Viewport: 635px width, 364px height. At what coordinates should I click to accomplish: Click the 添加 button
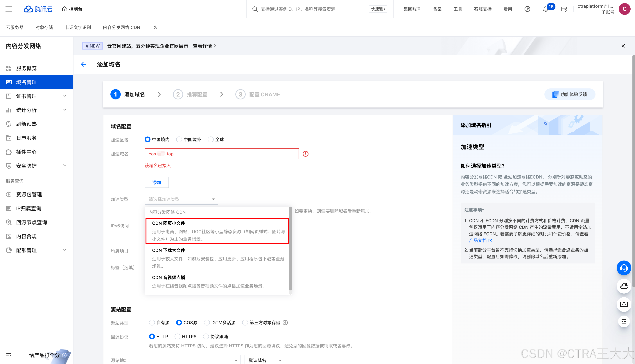tap(156, 183)
